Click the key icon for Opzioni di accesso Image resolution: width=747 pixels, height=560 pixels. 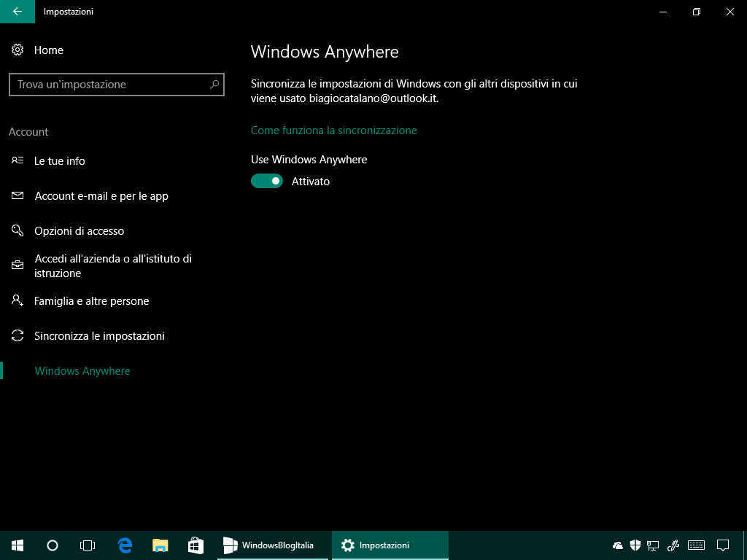(x=18, y=230)
